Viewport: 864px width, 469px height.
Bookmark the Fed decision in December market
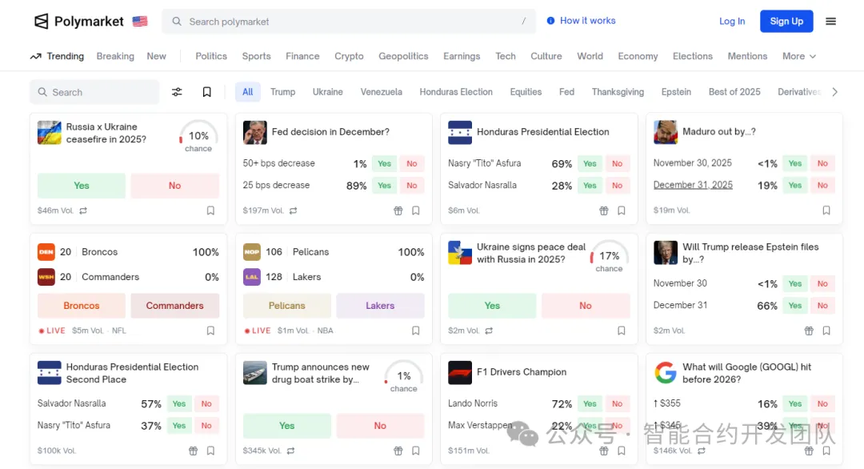[416, 211]
